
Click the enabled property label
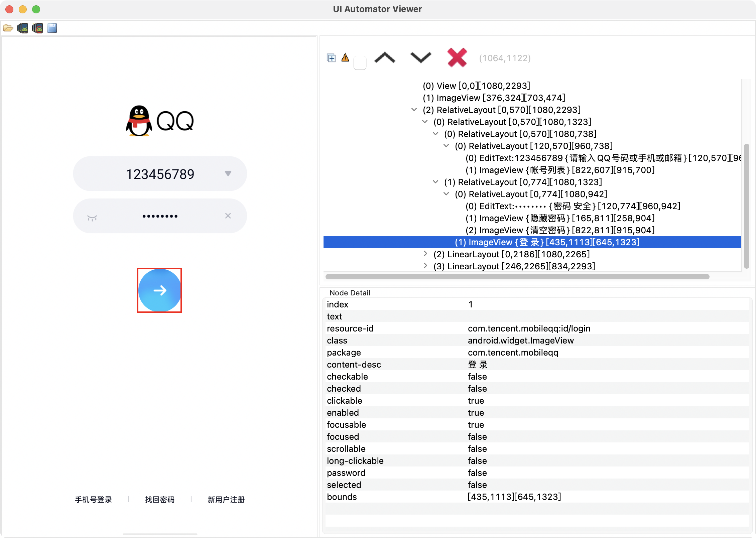point(343,413)
